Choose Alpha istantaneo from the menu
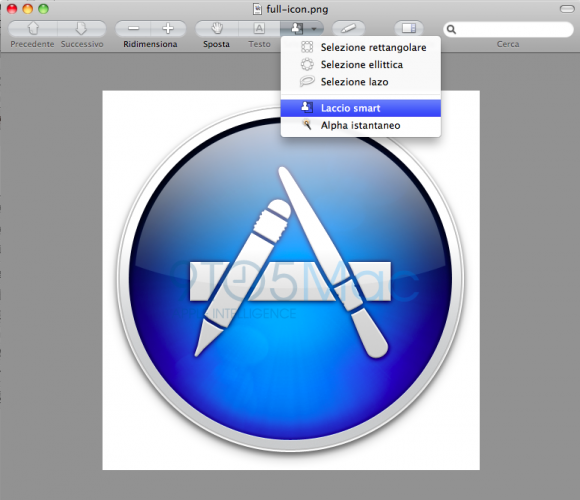Image resolution: width=580 pixels, height=500 pixels. tap(361, 125)
